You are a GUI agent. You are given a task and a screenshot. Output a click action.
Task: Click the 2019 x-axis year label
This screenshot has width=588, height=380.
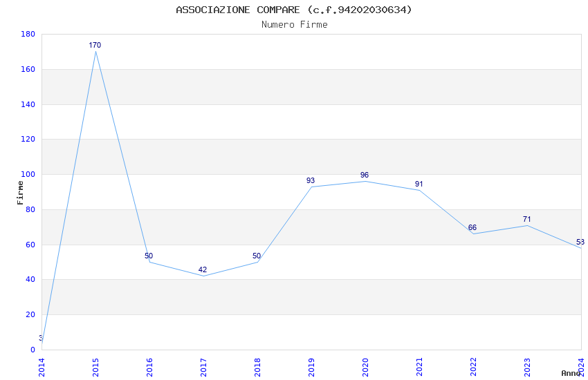point(311,368)
